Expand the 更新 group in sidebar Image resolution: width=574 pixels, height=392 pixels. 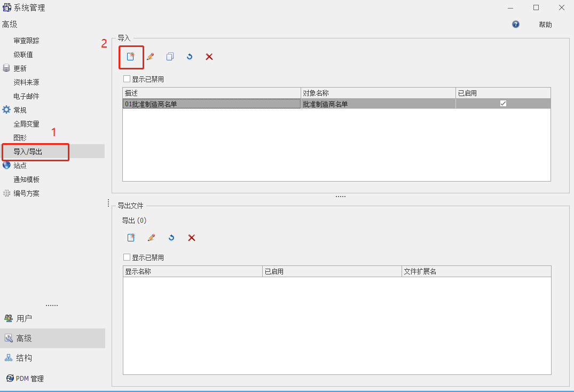[x=20, y=68]
